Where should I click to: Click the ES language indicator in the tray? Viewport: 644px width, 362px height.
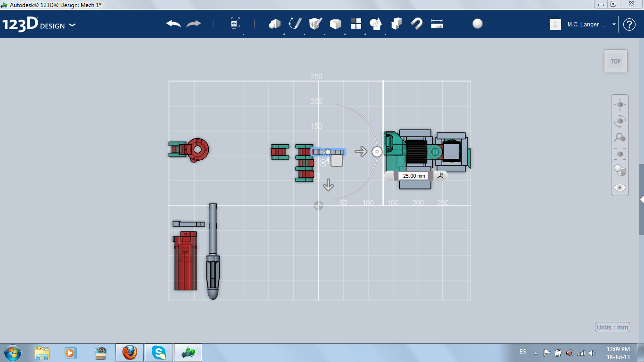click(x=523, y=352)
